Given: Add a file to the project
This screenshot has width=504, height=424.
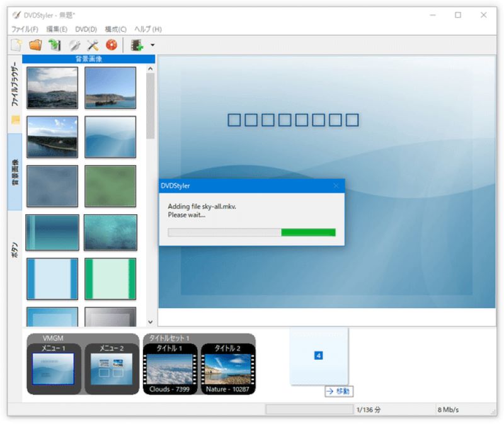Looking at the screenshot, I should (138, 44).
